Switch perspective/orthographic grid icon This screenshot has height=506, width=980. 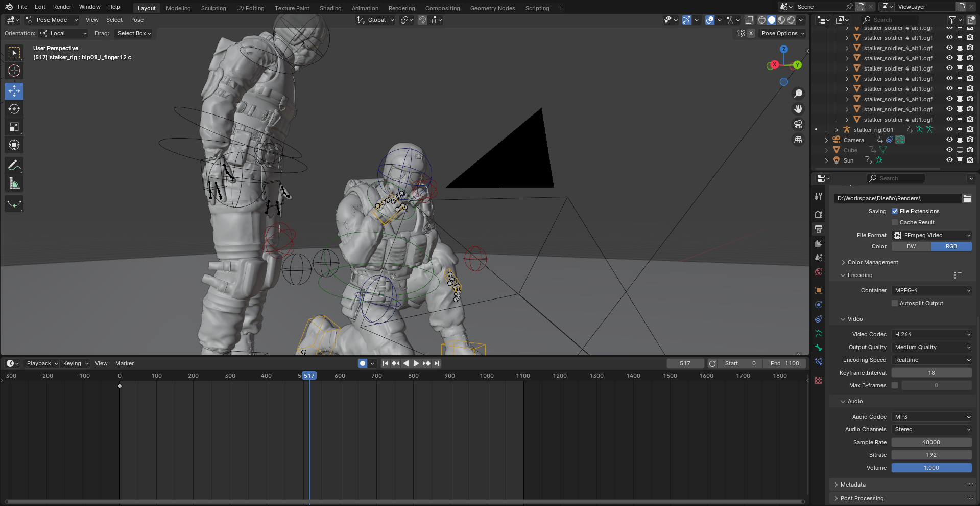[798, 140]
